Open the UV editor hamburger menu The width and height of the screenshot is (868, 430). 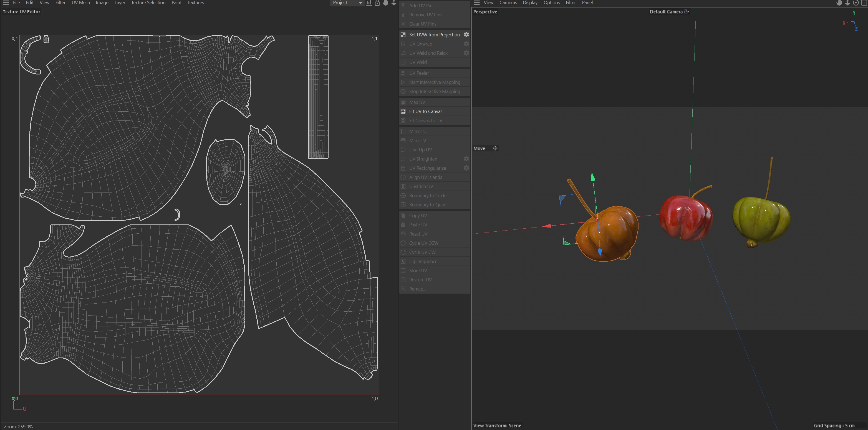click(x=6, y=3)
